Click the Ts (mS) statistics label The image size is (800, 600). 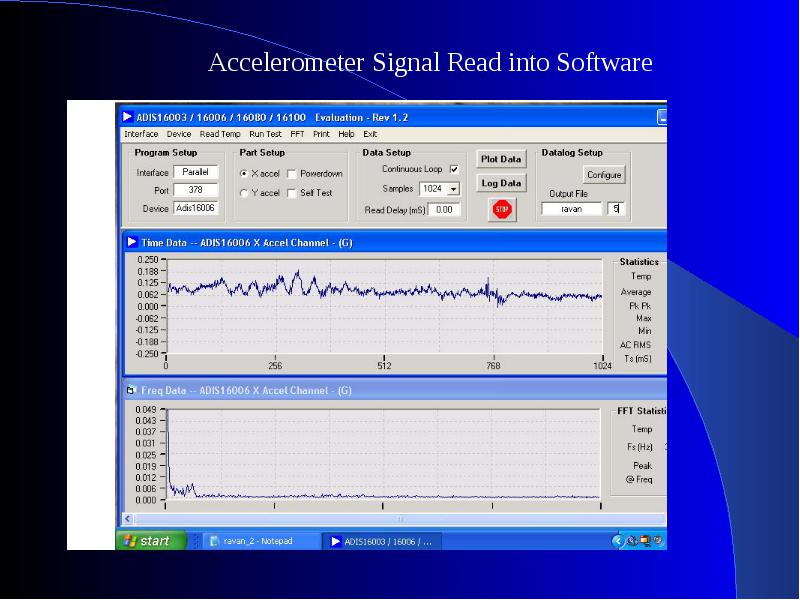click(x=638, y=359)
